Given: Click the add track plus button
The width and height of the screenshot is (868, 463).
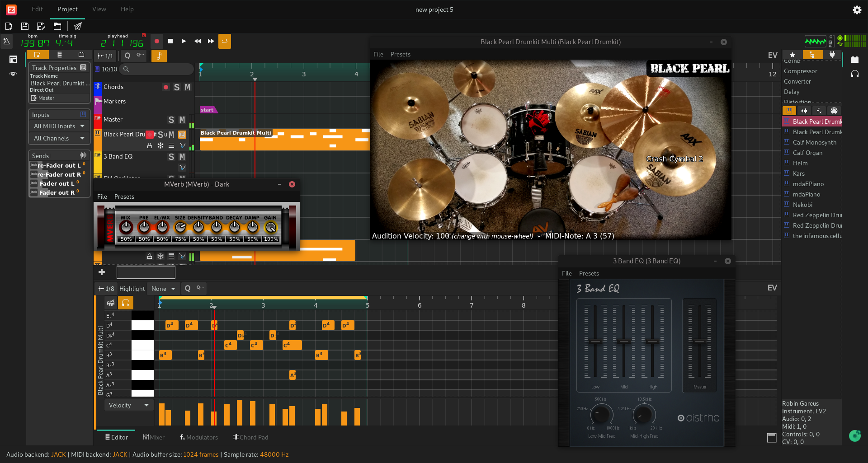Looking at the screenshot, I should 102,272.
